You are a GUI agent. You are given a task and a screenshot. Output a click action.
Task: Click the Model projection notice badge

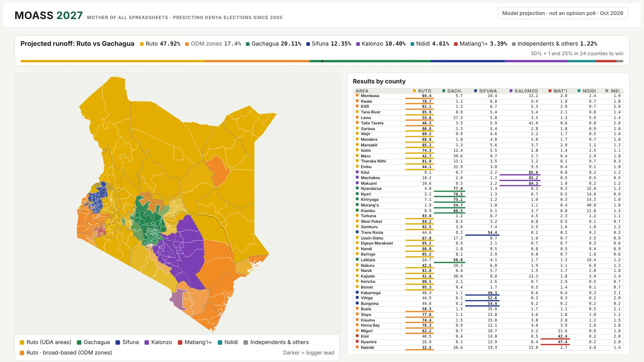tap(563, 13)
